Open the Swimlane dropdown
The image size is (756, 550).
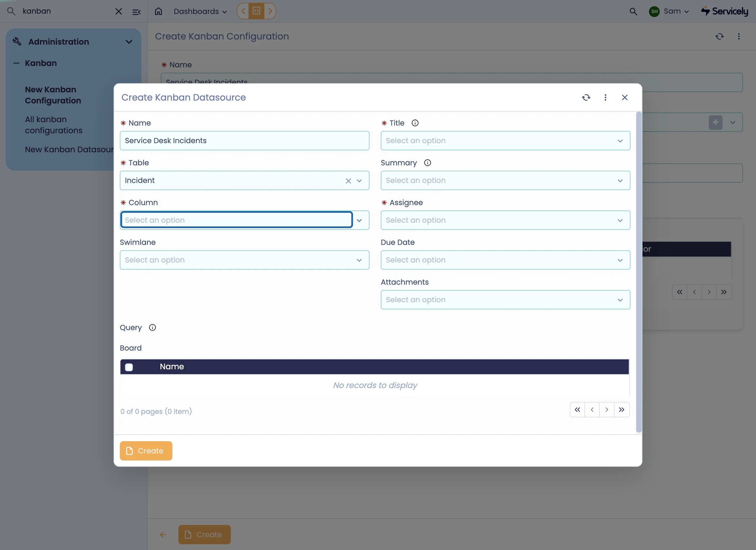tap(244, 260)
